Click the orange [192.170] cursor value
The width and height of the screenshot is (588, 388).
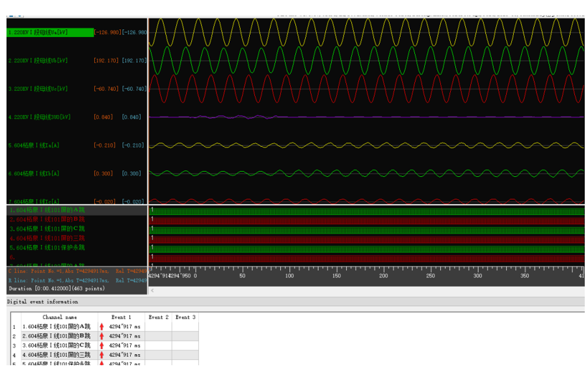point(106,60)
